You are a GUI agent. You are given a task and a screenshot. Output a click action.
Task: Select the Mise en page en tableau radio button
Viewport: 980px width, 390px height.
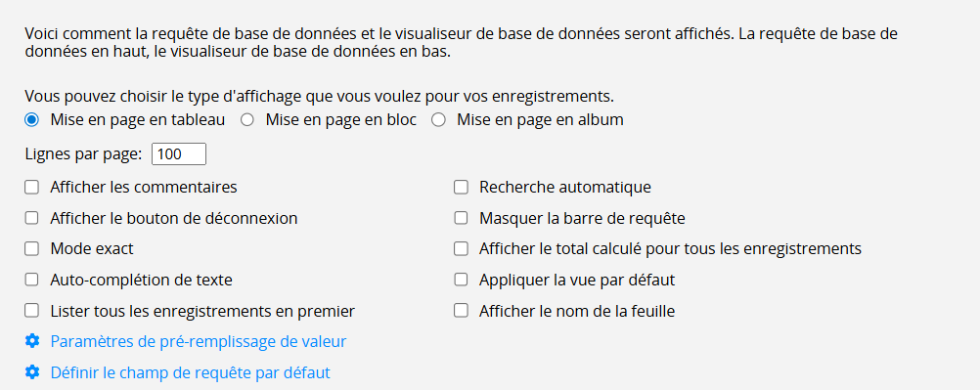32,120
